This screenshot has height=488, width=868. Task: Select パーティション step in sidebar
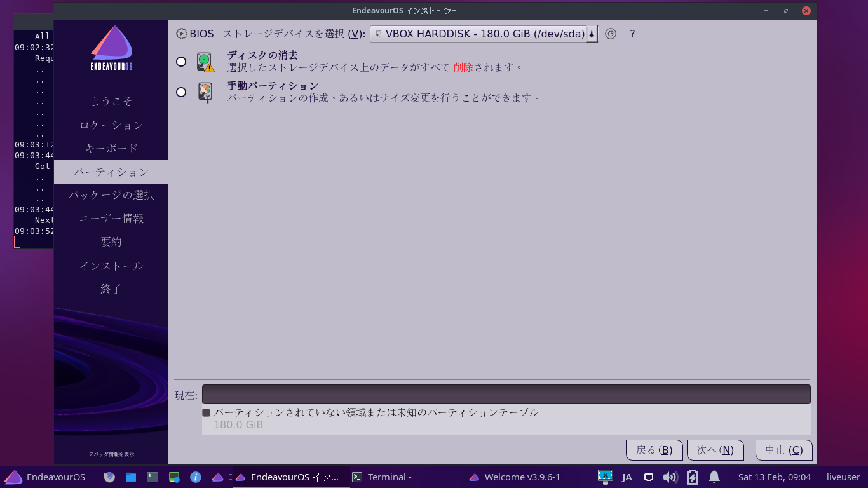(x=111, y=172)
